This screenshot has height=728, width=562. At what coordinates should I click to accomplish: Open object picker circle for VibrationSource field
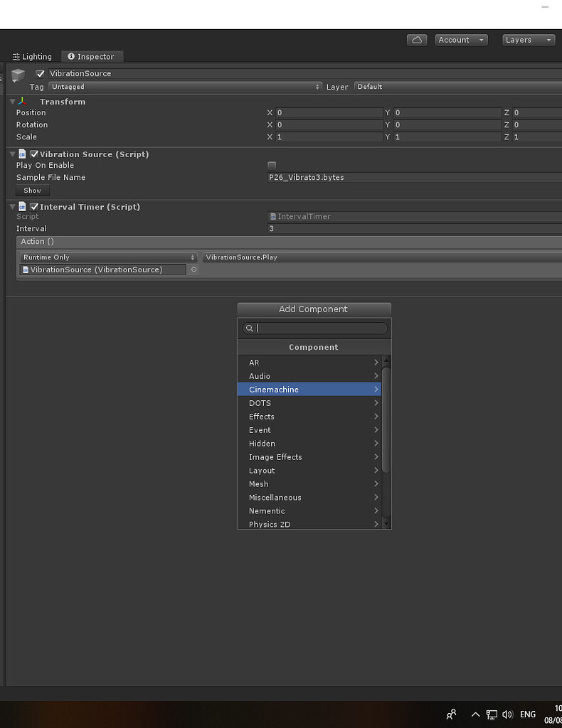[x=193, y=269]
